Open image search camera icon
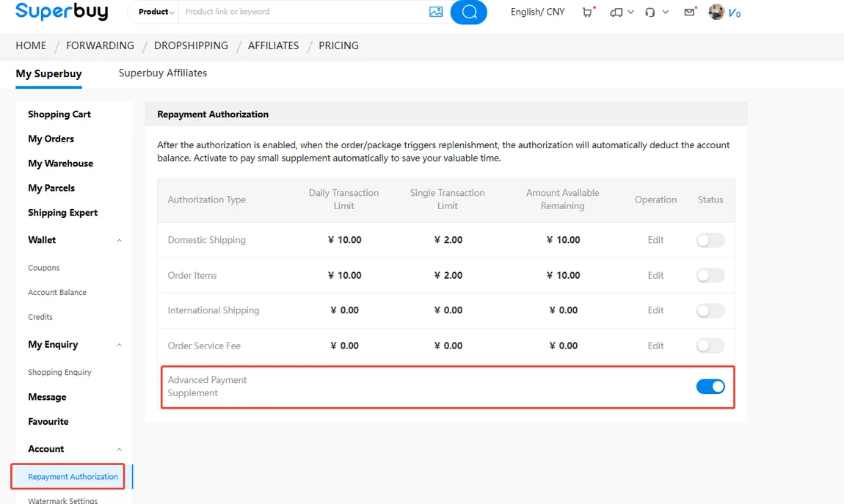This screenshot has height=504, width=844. point(436,11)
